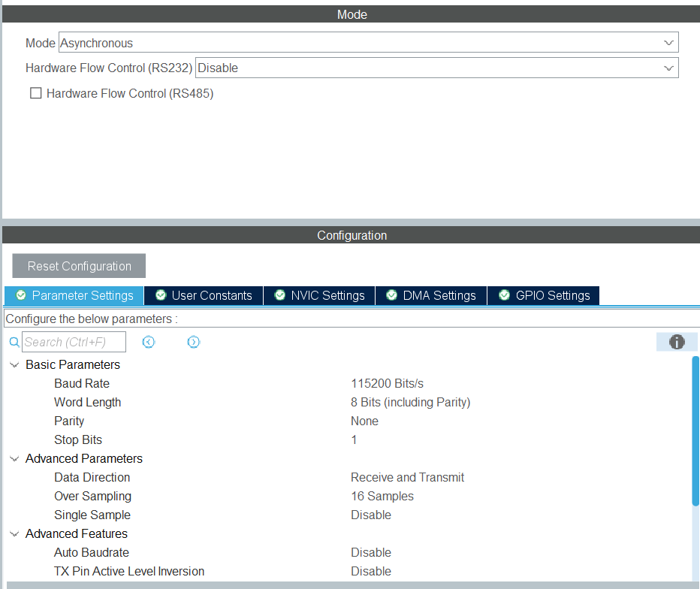Click 8 Bits (including Parity) value
Viewport: 700px width, 589px height.
tap(410, 403)
